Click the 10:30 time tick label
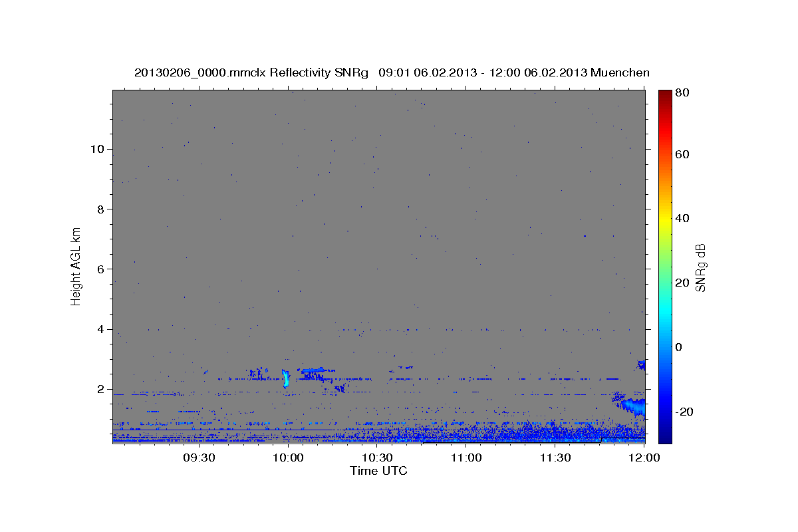The image size is (798, 532). click(x=378, y=458)
